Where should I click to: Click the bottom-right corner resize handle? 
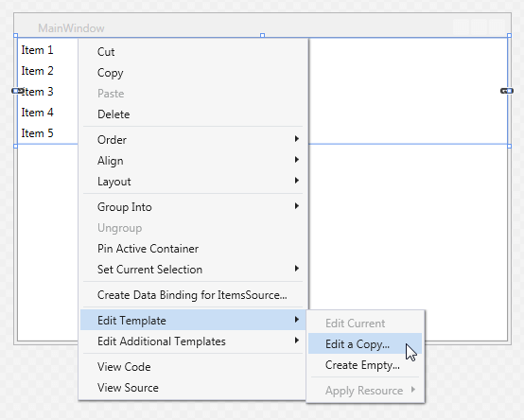(x=509, y=146)
